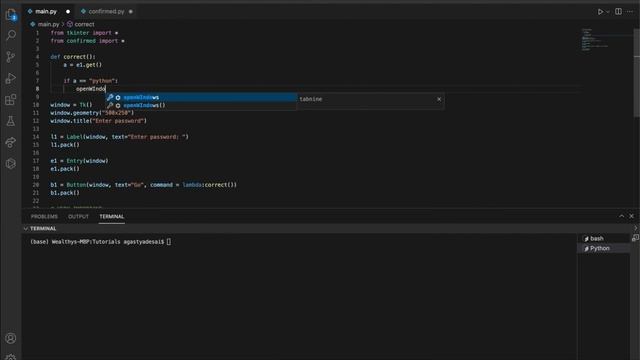Select main.py in the breadcrumb

(48, 24)
